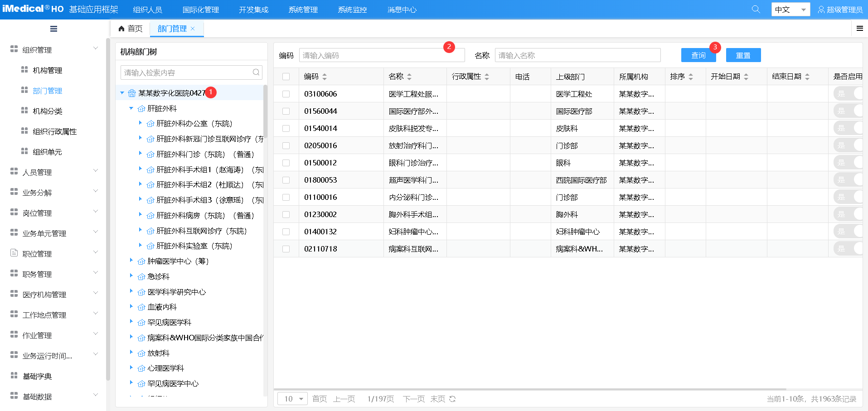Image resolution: width=868 pixels, height=411 pixels.
Task: Click the 超级管理员 user icon
Action: coord(821,10)
